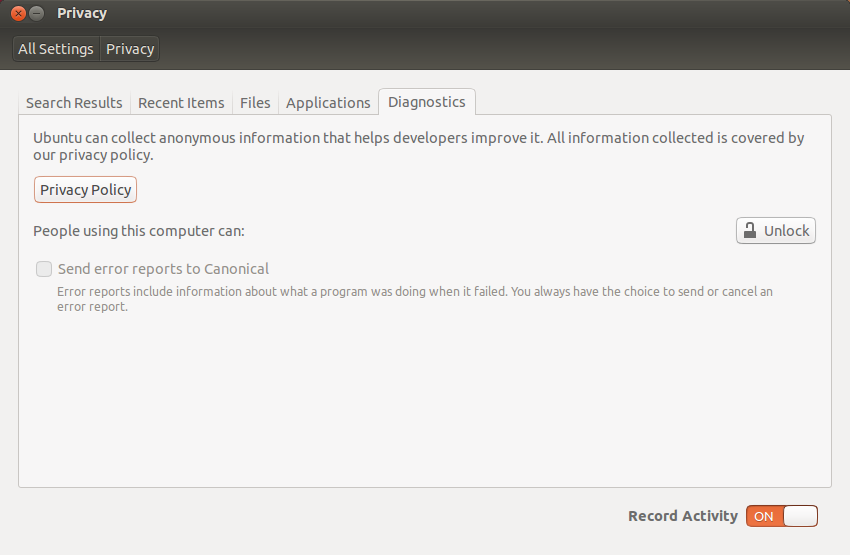850x555 pixels.
Task: Select the Diagnostics tab
Action: coord(427,102)
